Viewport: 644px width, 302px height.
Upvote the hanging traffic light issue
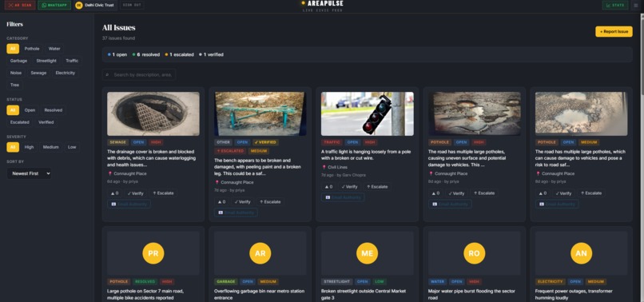328,186
